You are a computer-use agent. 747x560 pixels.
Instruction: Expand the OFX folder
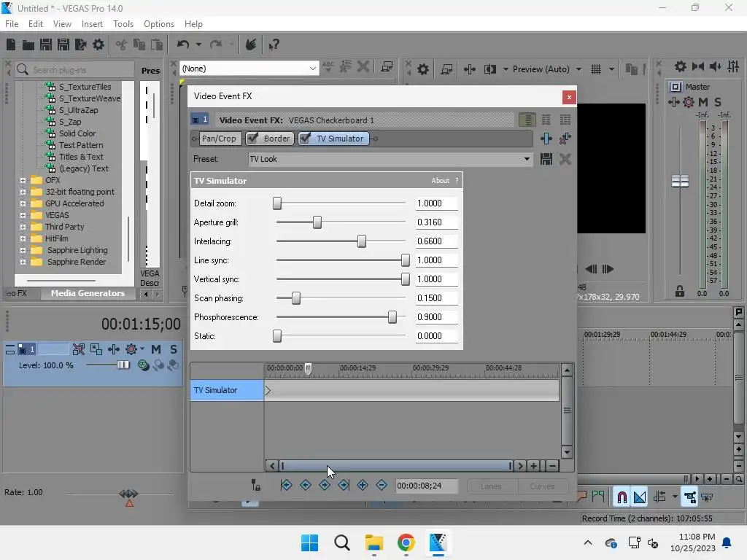tap(23, 181)
